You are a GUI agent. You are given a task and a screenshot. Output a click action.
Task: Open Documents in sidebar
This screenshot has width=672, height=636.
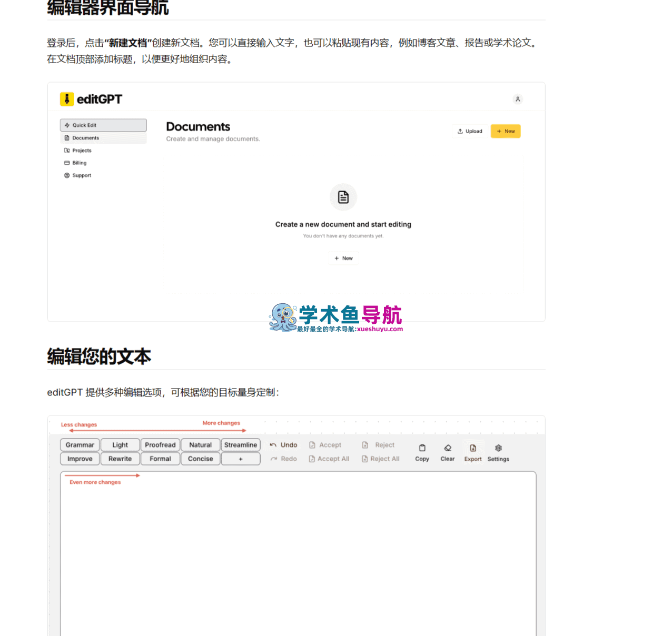click(x=103, y=138)
